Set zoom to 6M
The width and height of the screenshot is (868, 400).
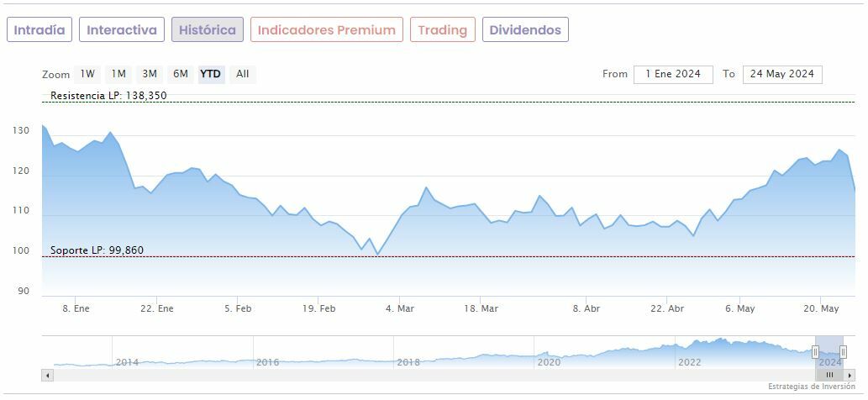(x=181, y=74)
